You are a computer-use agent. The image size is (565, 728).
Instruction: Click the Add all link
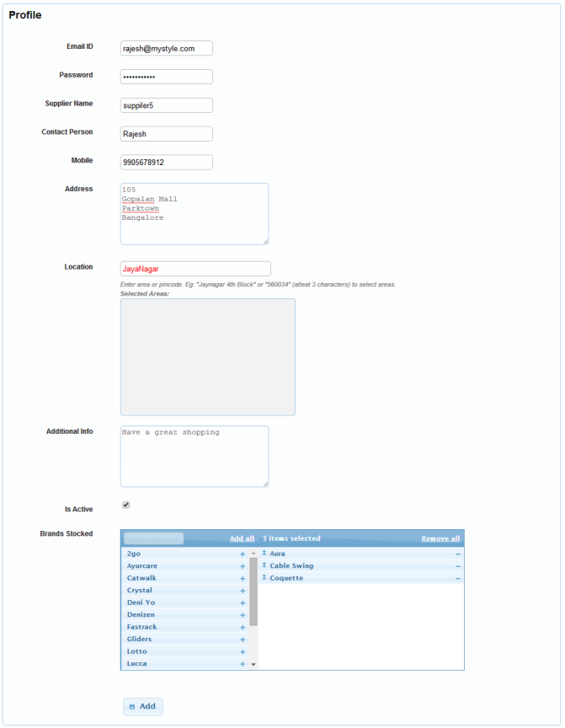pos(242,538)
